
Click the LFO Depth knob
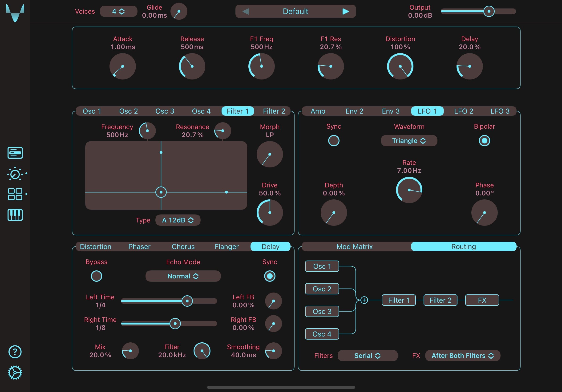[x=334, y=213]
